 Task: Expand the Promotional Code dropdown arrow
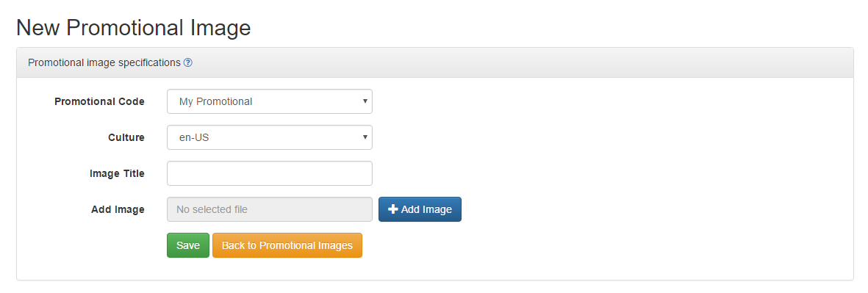tap(365, 101)
